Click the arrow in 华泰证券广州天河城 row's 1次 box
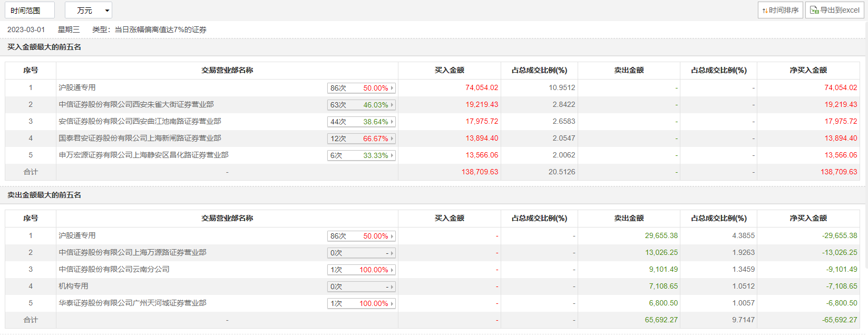868x336 pixels. (x=392, y=304)
